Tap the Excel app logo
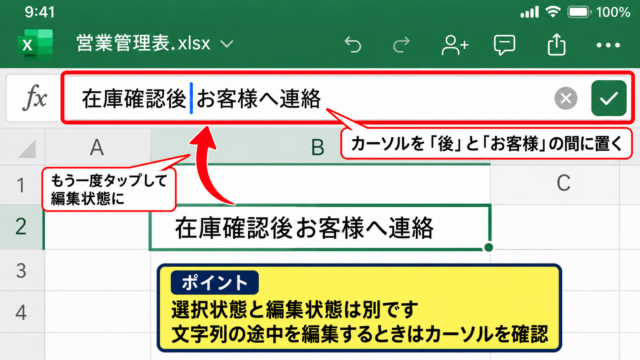 (36, 44)
